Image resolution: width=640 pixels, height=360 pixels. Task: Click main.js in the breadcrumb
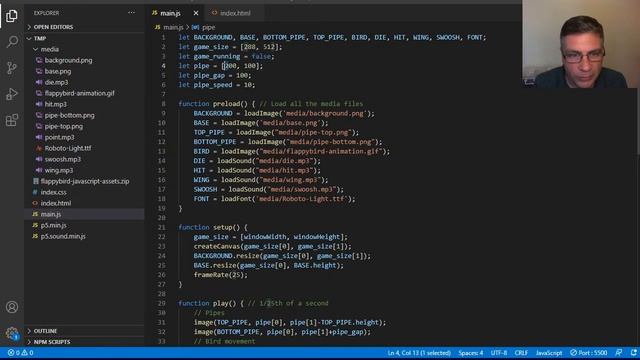click(x=173, y=27)
